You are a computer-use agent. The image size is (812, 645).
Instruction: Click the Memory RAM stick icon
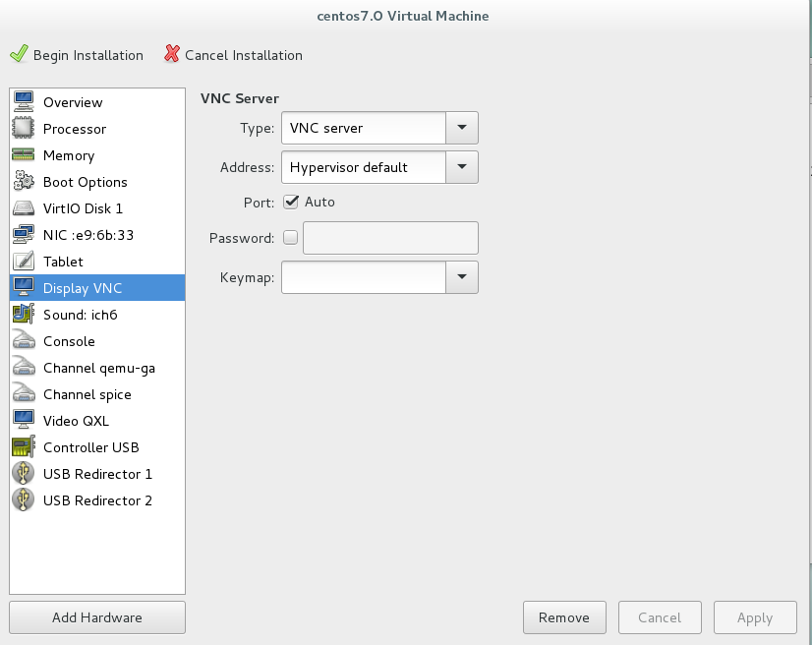24,155
